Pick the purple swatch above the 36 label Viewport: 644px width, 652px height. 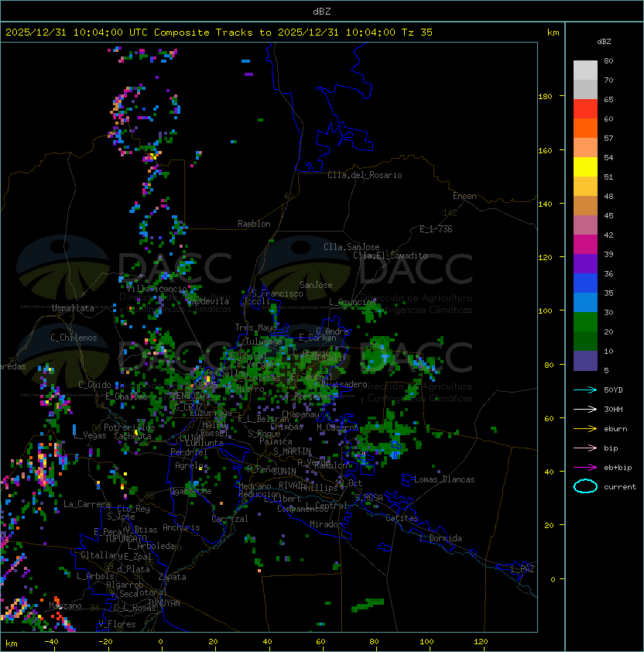point(585,263)
